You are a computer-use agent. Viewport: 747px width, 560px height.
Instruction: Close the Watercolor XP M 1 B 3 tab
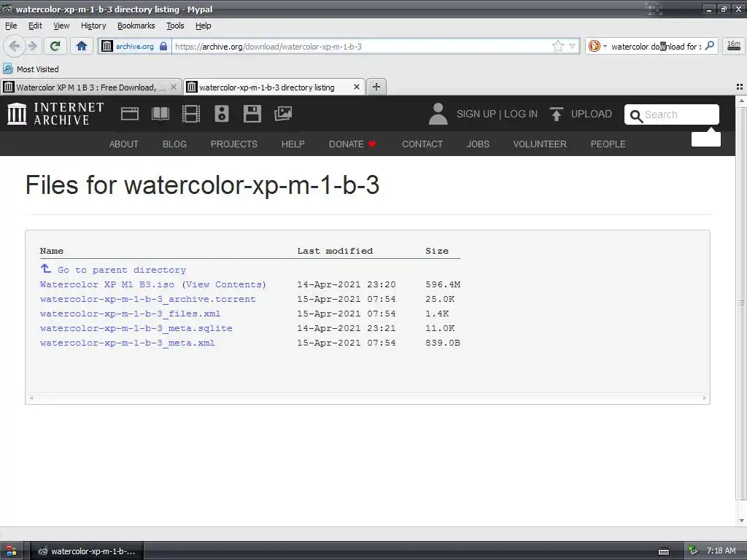tap(174, 87)
